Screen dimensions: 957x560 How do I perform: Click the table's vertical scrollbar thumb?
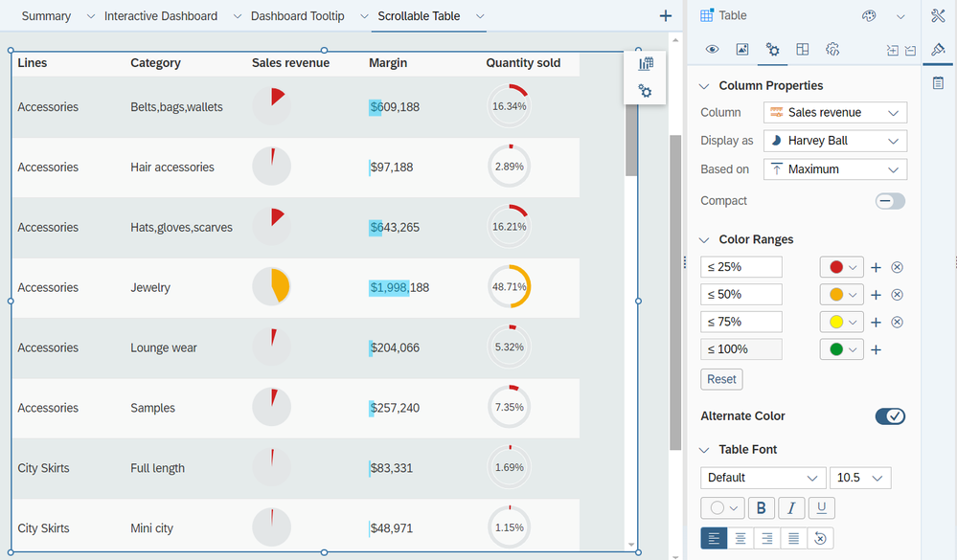click(631, 139)
